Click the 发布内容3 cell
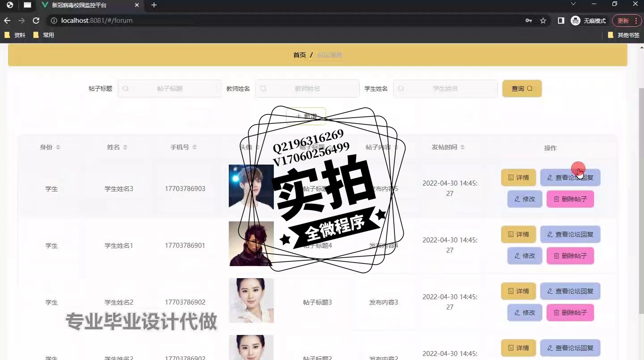Screen dimensions: 644x360 click(x=383, y=302)
